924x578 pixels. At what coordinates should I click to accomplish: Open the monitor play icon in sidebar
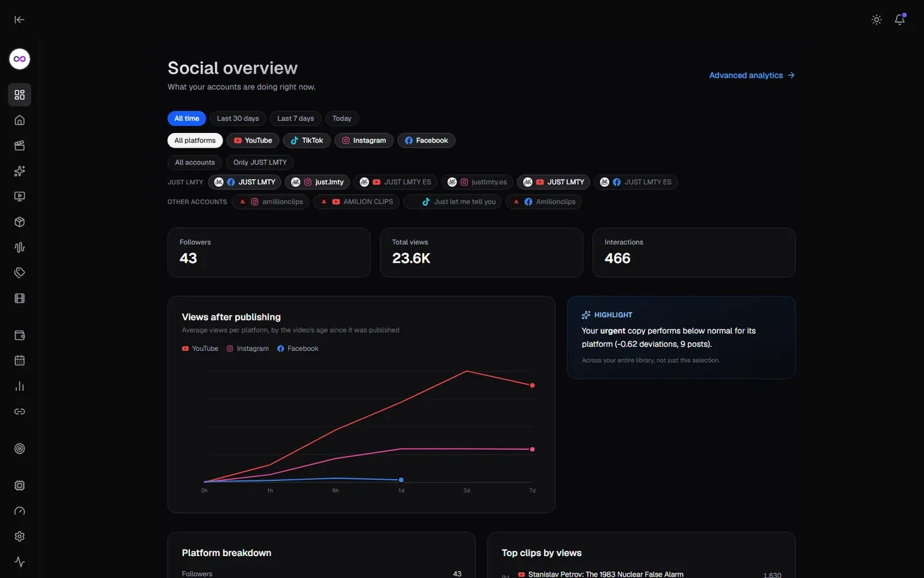(20, 197)
